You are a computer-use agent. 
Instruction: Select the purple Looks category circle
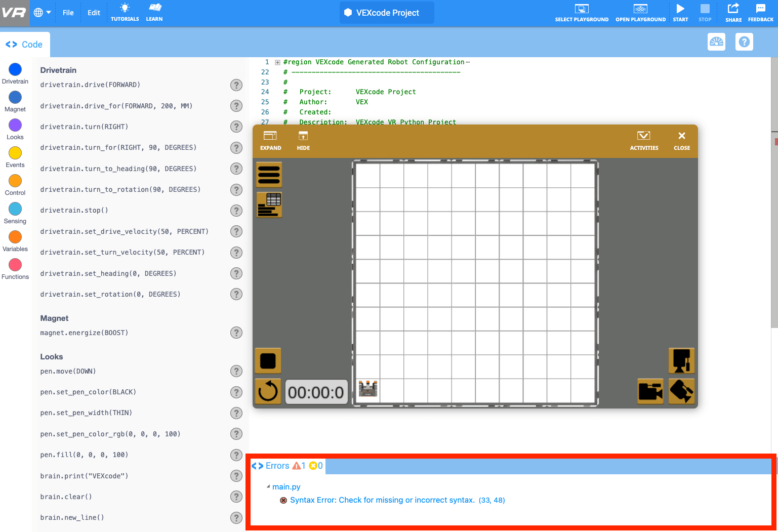click(x=15, y=125)
